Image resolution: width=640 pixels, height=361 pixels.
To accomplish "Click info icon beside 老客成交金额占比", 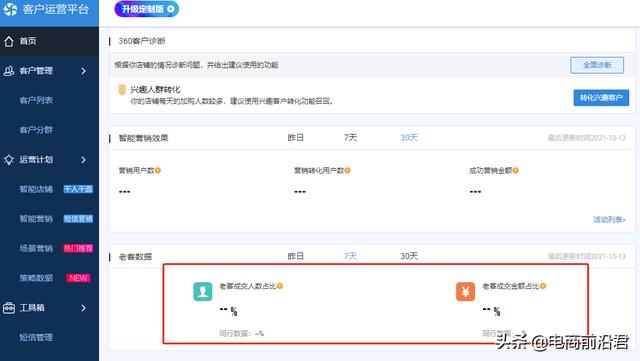I will click(543, 286).
